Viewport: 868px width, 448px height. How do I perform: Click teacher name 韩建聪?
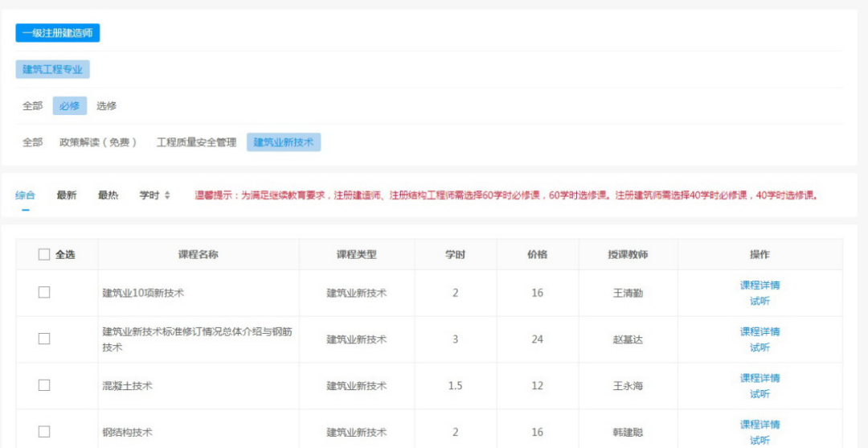[x=628, y=433]
